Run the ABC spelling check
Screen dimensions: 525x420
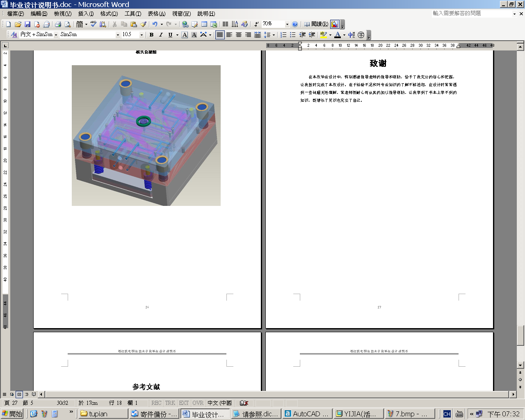(x=94, y=24)
